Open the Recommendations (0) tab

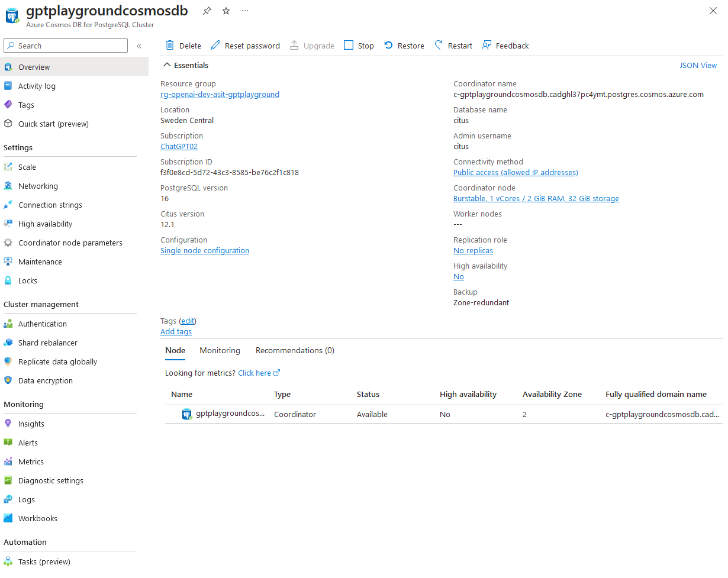(295, 350)
